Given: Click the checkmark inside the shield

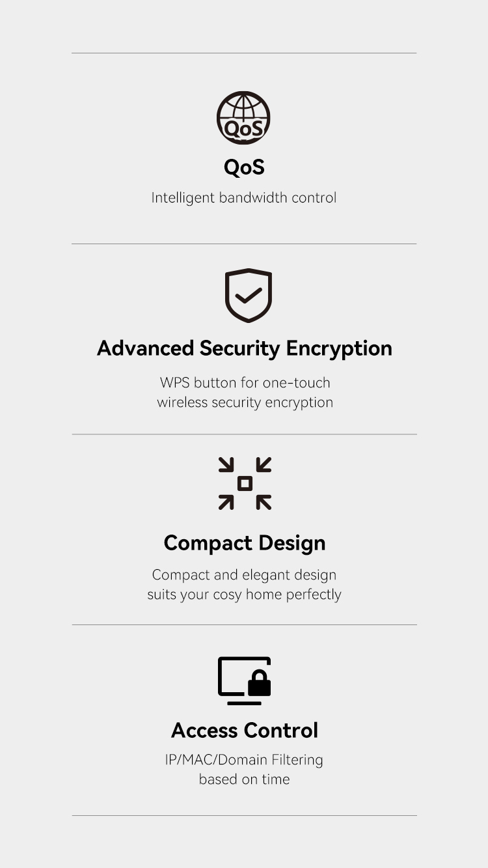Looking at the screenshot, I should 248,297.
